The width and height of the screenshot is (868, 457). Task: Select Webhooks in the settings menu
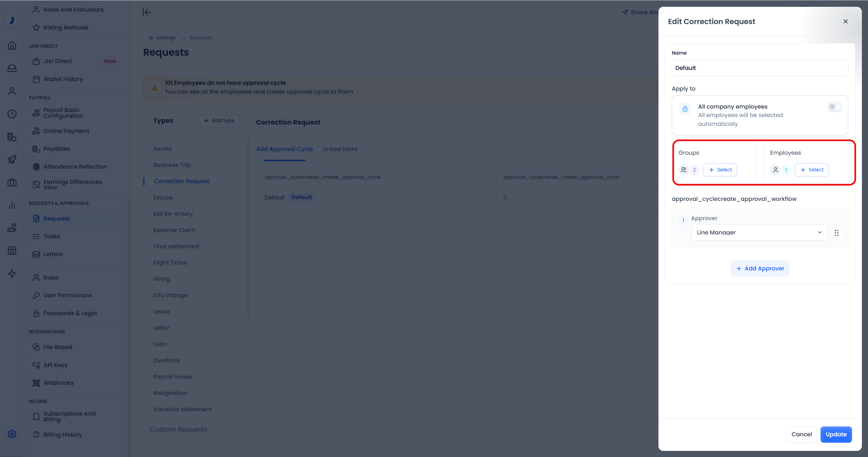point(58,383)
